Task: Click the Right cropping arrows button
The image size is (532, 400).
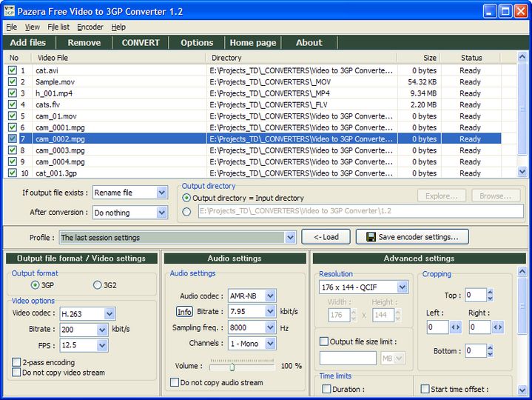Action: tap(498, 327)
